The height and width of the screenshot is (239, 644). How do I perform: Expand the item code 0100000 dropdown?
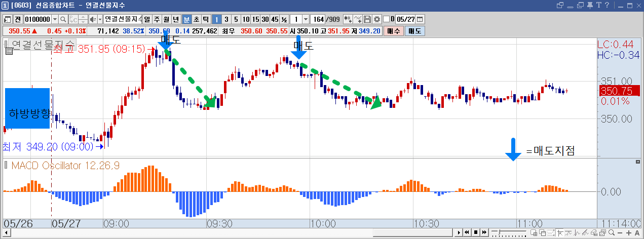55,19
